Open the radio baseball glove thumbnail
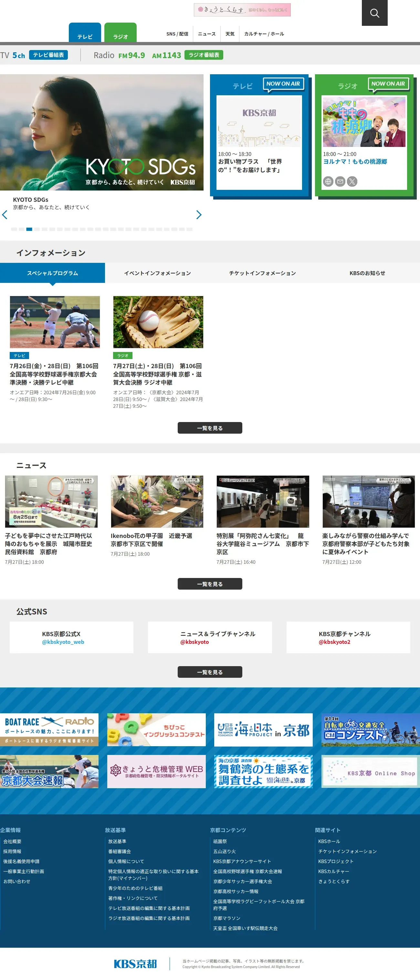This screenshot has height=980, width=420. point(158,322)
